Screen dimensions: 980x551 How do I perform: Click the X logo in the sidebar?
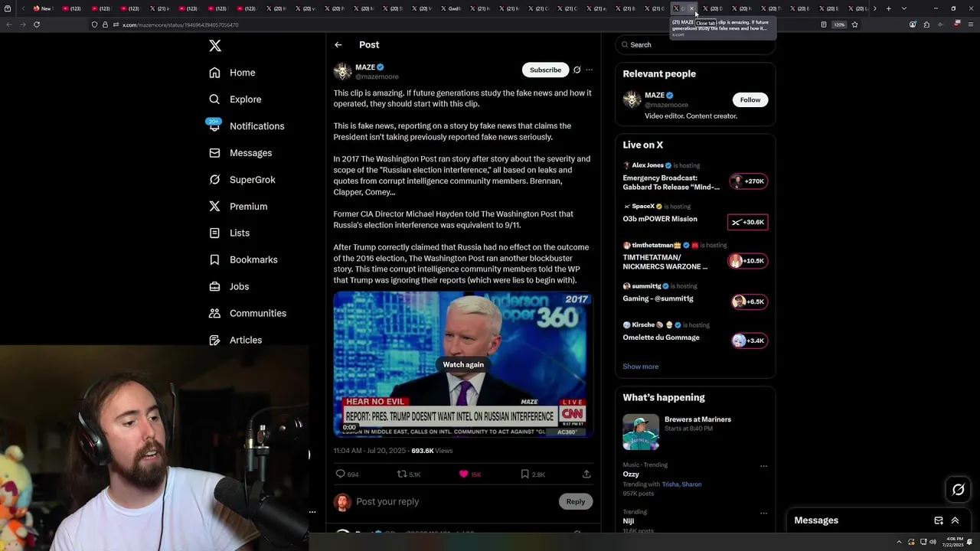215,46
